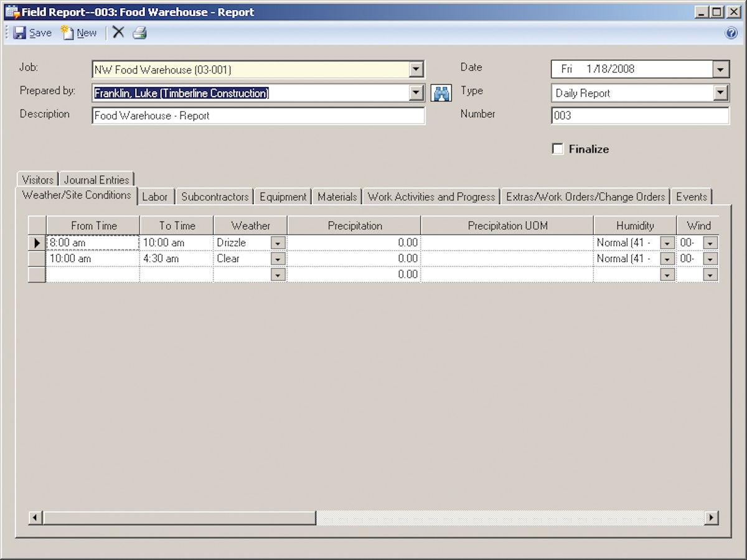Image resolution: width=747 pixels, height=560 pixels.
Task: Click the Save disk icon
Action: click(x=19, y=32)
